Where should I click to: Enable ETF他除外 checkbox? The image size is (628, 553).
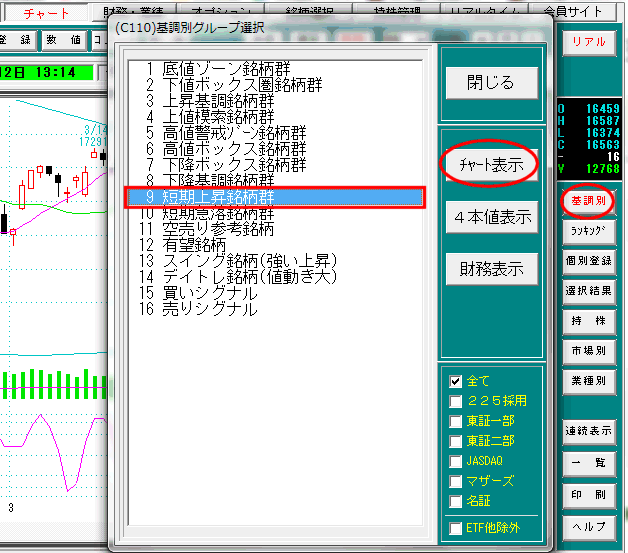point(455,528)
